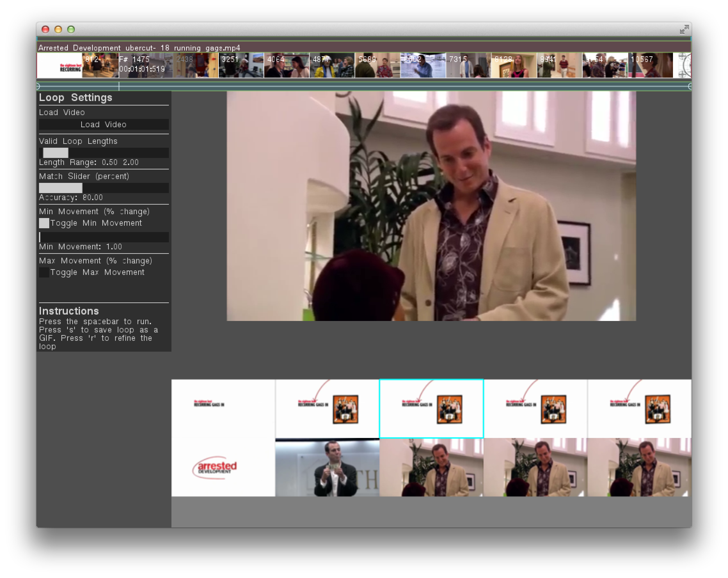Click the timeline thumbnail labeled 3251
This screenshot has height=578, width=728.
tap(241, 66)
